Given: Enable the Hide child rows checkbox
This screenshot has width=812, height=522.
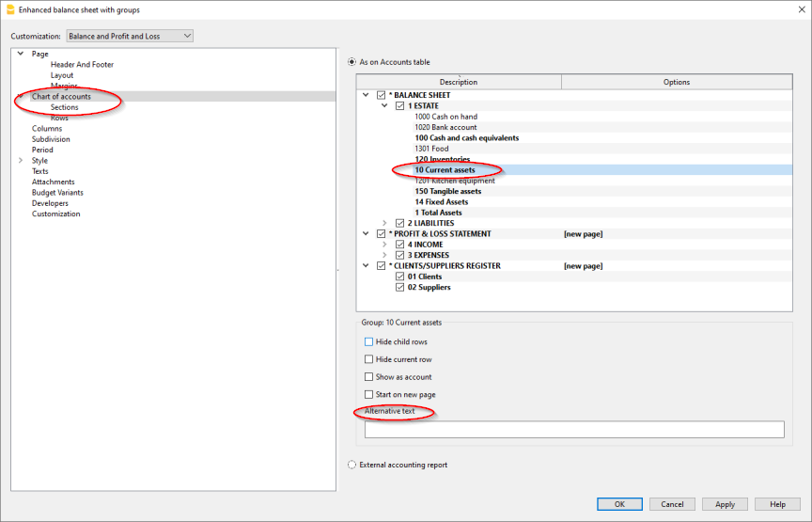Looking at the screenshot, I should [x=368, y=341].
